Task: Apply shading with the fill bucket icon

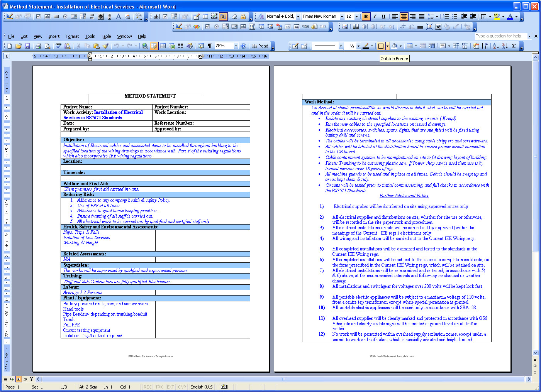Action: click(395, 46)
